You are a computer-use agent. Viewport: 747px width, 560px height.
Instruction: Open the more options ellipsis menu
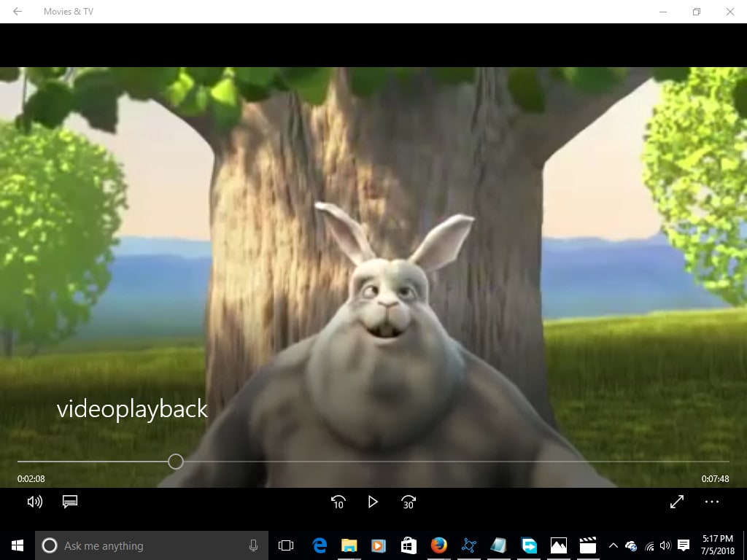pyautogui.click(x=712, y=502)
